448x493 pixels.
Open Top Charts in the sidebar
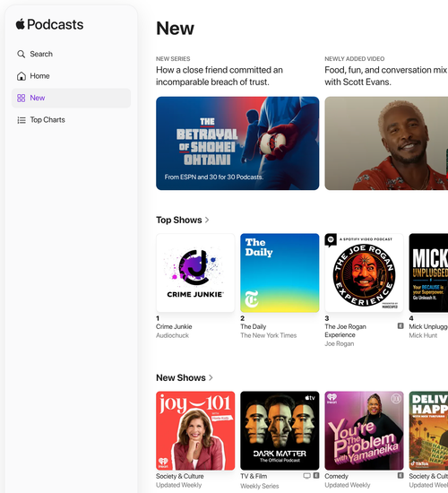coord(71,120)
